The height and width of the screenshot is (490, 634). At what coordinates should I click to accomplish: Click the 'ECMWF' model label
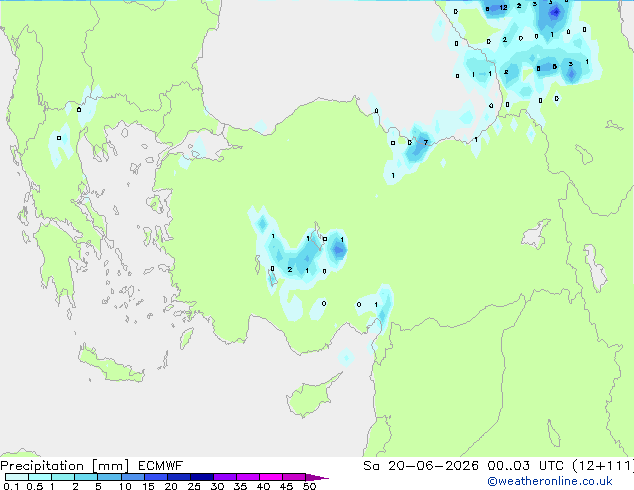tap(161, 466)
